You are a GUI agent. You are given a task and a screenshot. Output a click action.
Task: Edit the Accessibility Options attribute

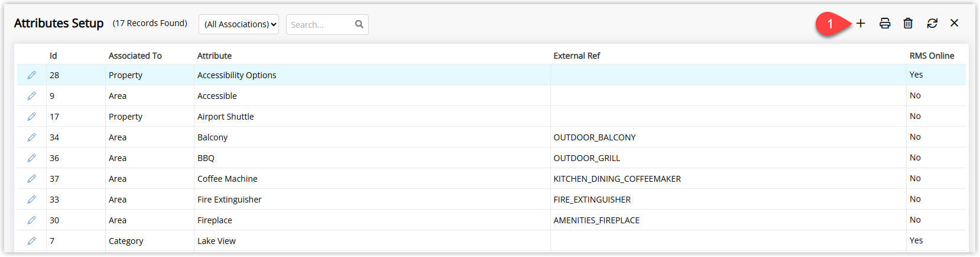click(31, 75)
